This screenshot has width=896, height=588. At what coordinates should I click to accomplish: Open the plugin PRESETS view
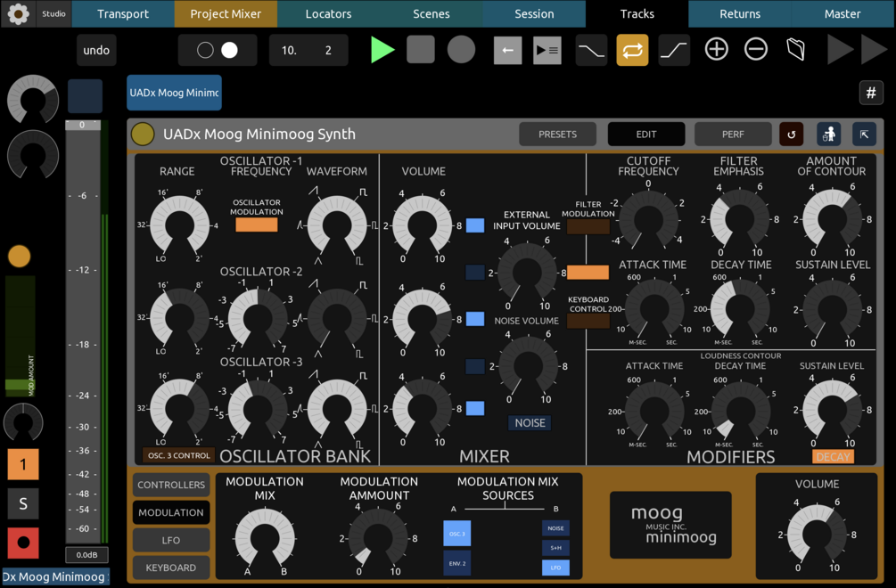pos(558,135)
